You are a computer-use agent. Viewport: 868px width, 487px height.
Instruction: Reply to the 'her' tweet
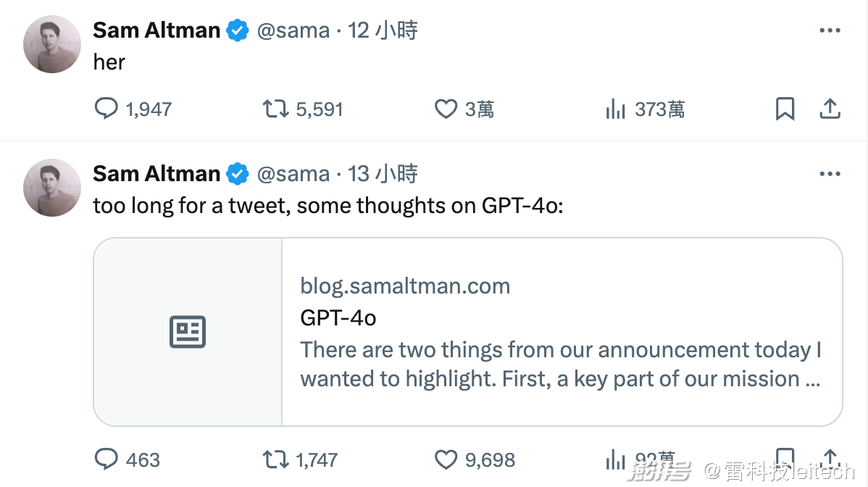[106, 109]
